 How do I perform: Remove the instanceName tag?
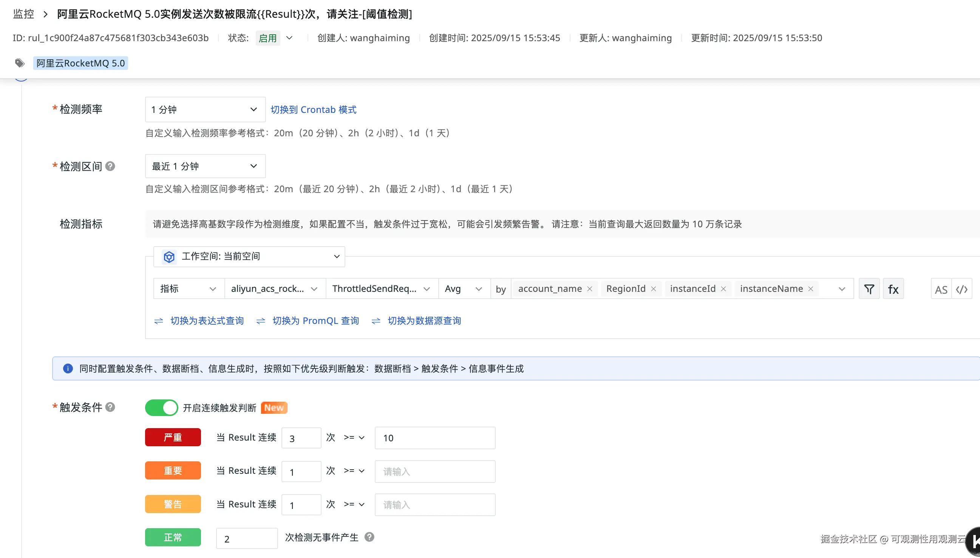pos(810,289)
